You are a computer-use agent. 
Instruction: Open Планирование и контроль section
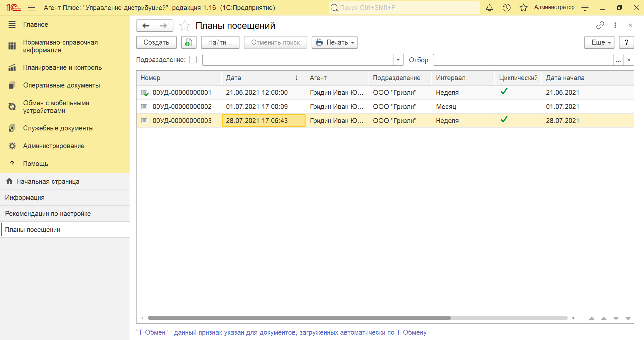click(62, 67)
